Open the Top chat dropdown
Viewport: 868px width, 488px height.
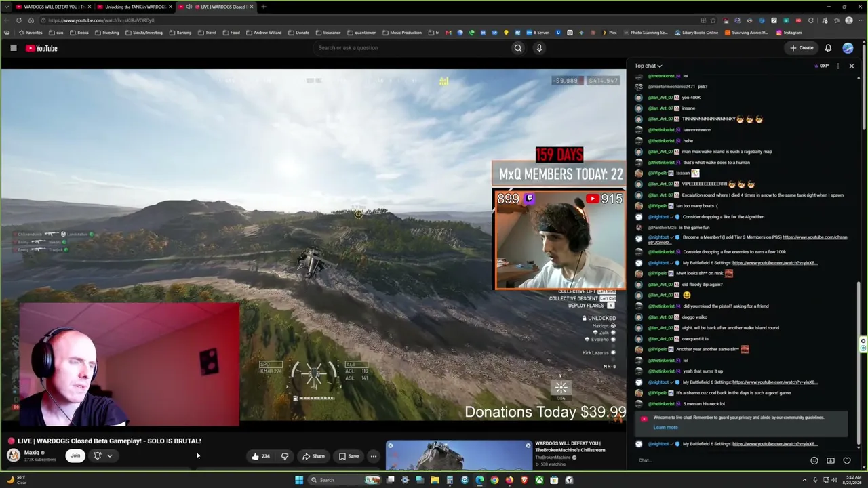click(648, 66)
